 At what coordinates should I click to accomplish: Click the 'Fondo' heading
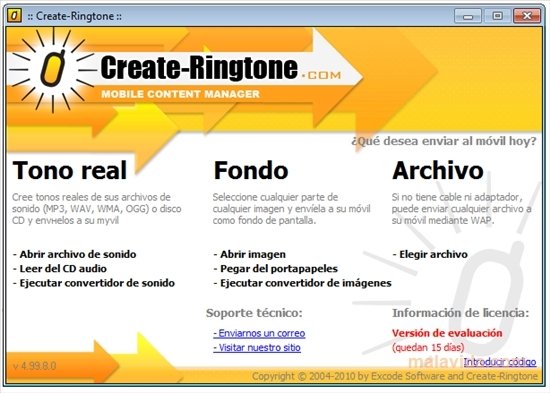tap(251, 171)
